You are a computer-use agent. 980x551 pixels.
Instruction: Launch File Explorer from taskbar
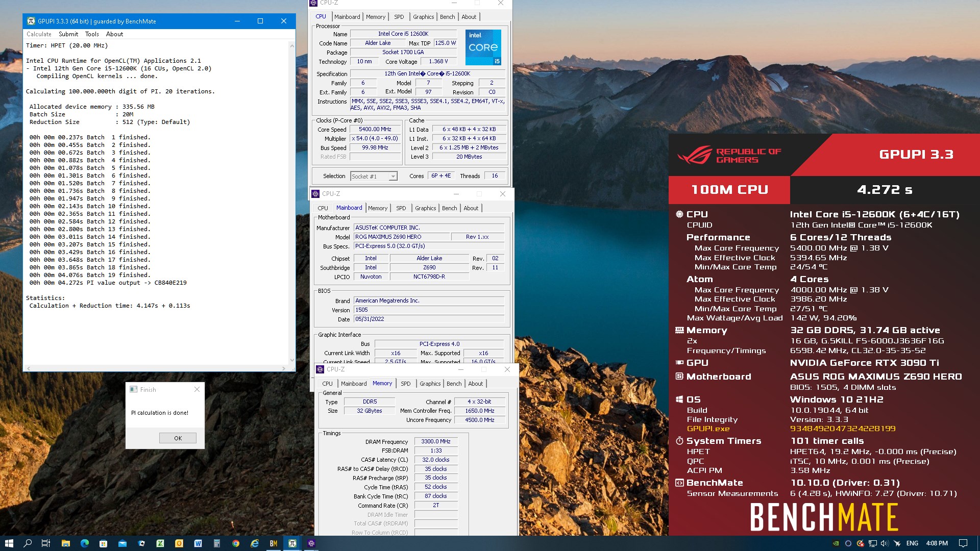65,543
